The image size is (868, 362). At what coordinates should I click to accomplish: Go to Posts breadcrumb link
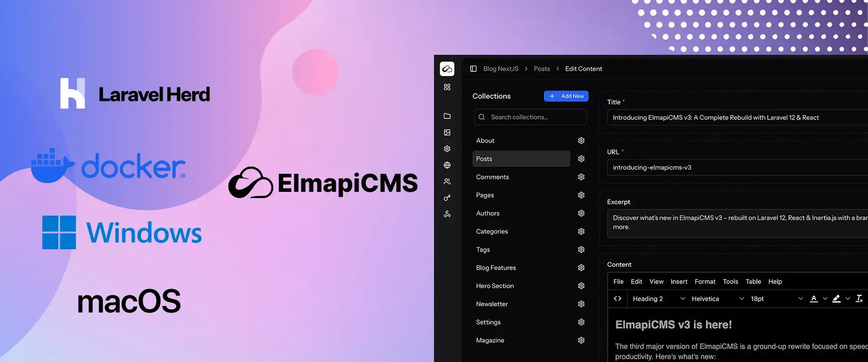(541, 69)
